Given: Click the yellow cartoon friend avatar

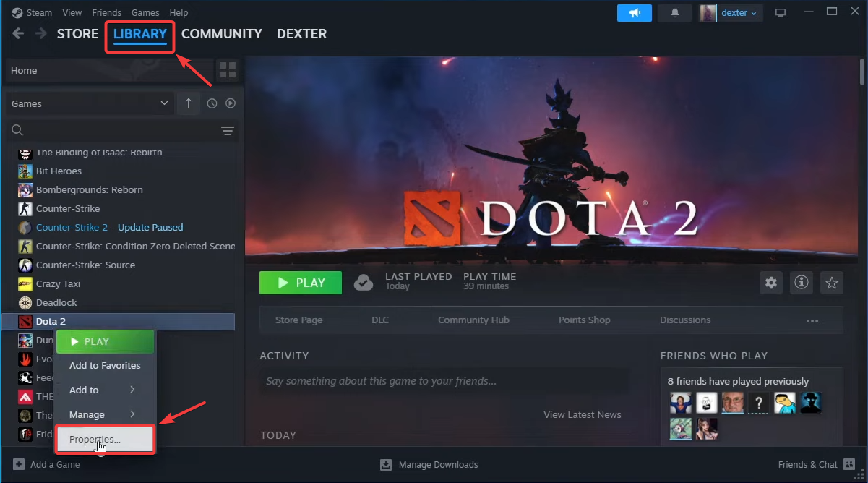Looking at the screenshot, I should 784,403.
